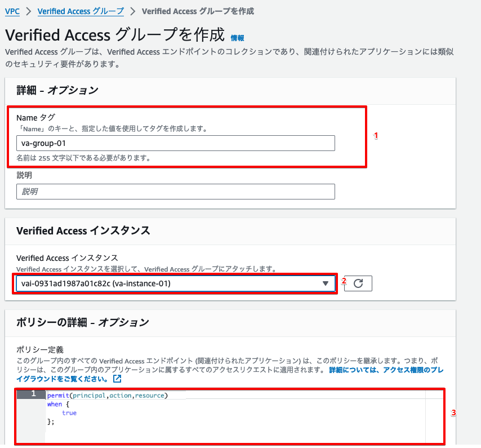Image resolution: width=481 pixels, height=448 pixels.
Task: Click the 'when {' line in policy
Action: (58, 404)
